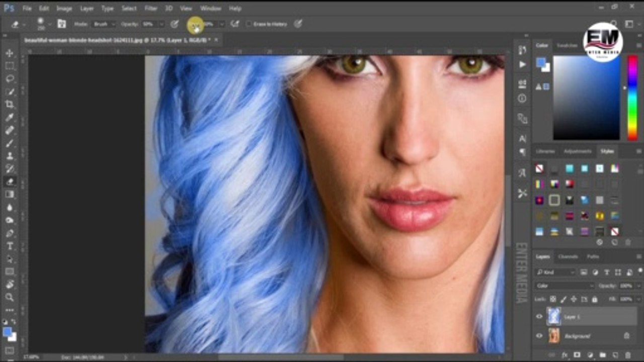This screenshot has height=362, width=644.
Task: Select the Blur tool
Action: (x=10, y=207)
